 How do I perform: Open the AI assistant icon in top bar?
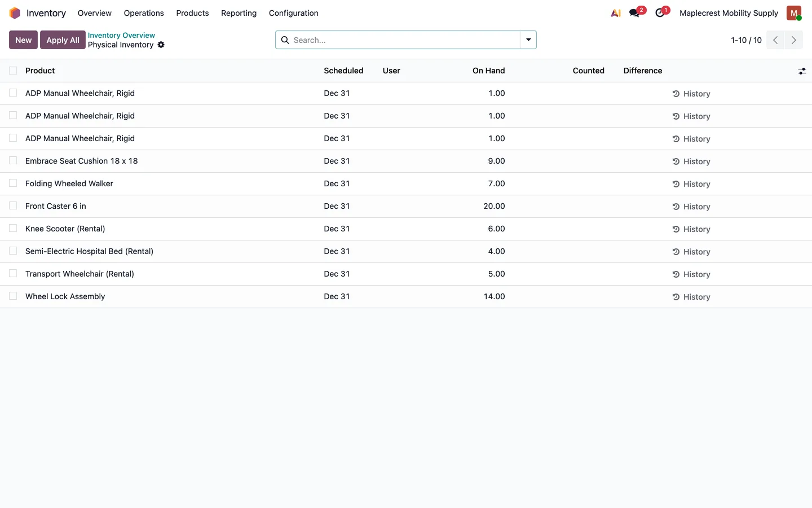(616, 13)
